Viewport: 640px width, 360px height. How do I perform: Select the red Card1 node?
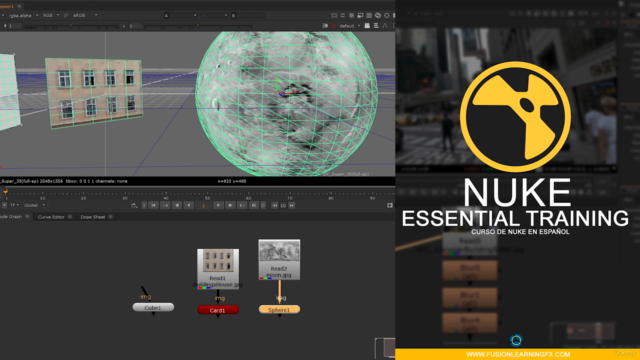(218, 310)
